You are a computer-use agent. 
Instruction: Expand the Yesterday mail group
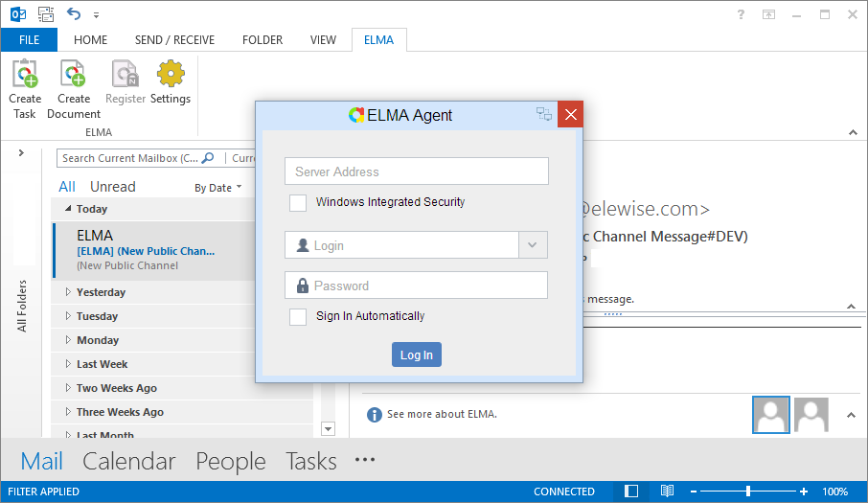click(x=68, y=292)
